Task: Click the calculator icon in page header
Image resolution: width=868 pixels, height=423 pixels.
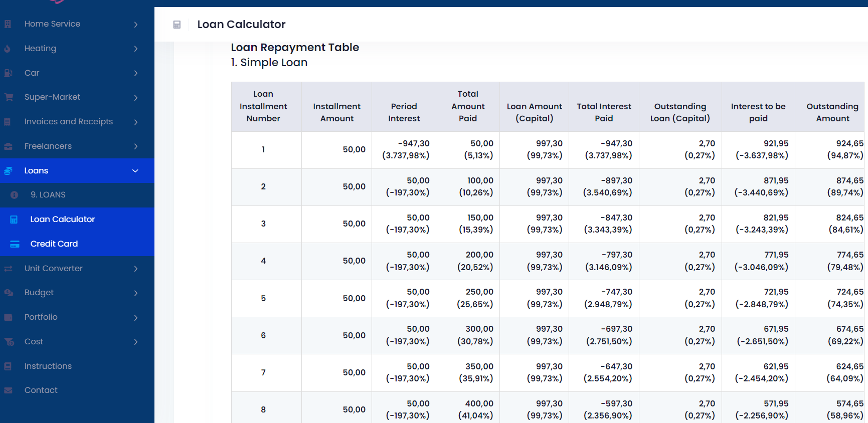Action: 177,25
